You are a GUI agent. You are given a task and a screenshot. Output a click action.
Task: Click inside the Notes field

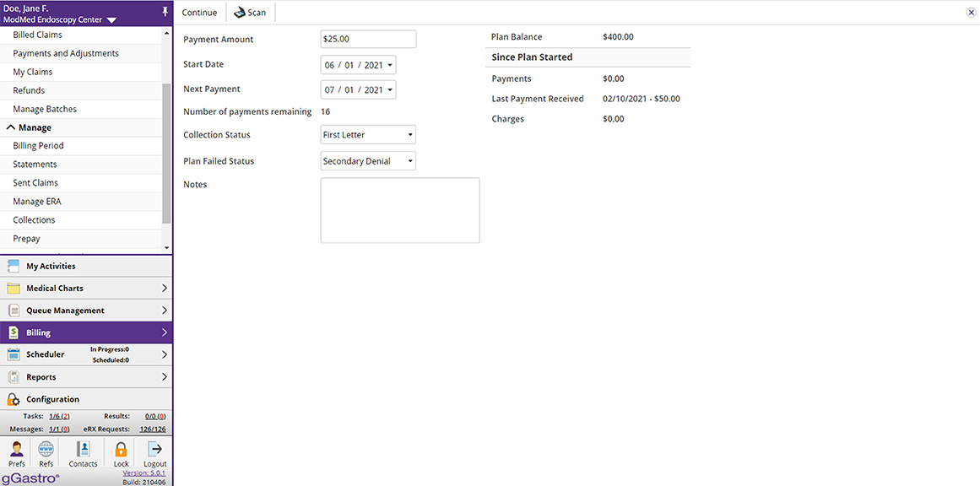(399, 209)
